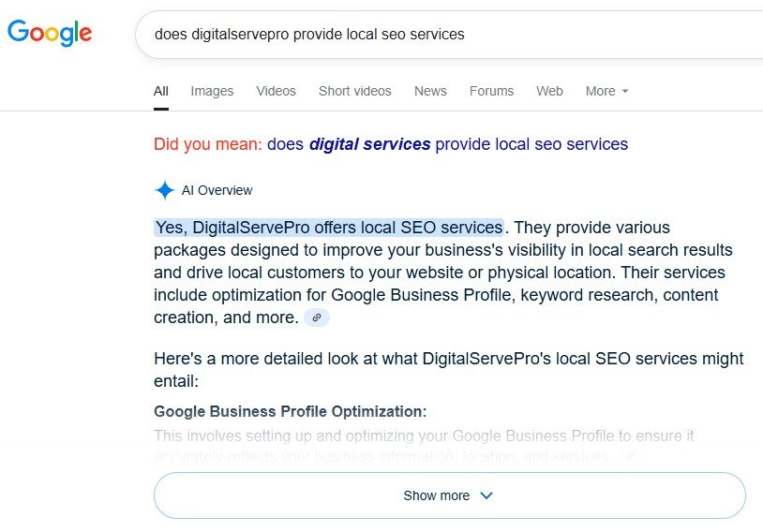Select the News tab
This screenshot has width=763, height=532.
[x=430, y=91]
